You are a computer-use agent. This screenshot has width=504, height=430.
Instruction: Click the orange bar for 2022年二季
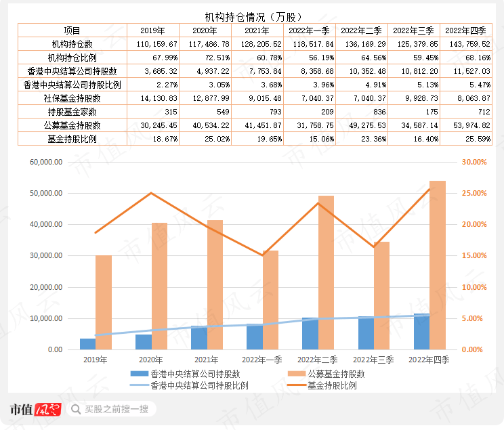(326, 272)
